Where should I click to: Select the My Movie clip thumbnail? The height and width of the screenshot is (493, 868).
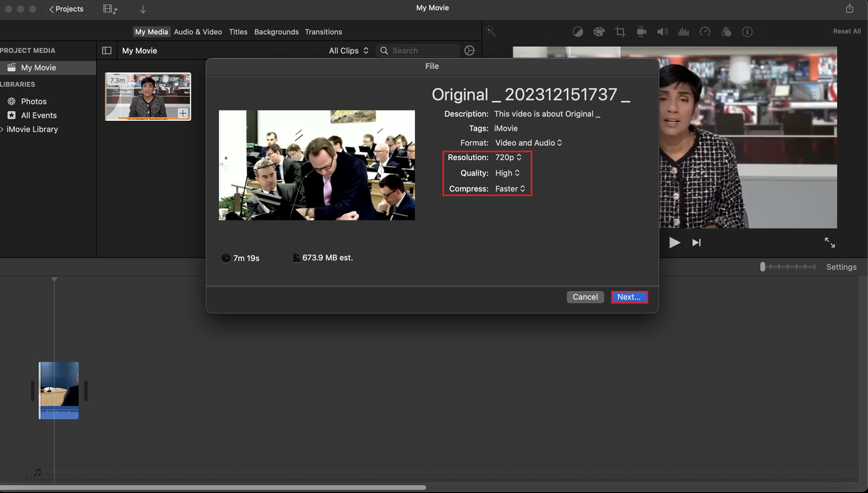click(x=148, y=96)
